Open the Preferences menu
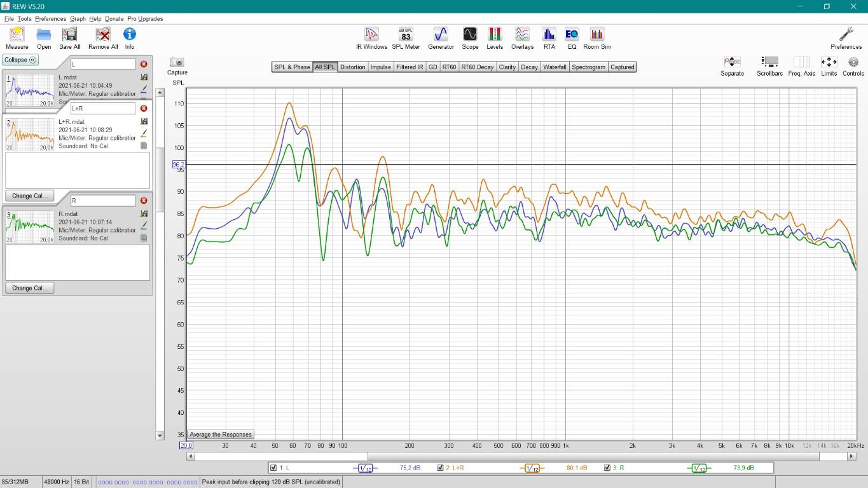Screen dimensions: 868x488 [50, 19]
